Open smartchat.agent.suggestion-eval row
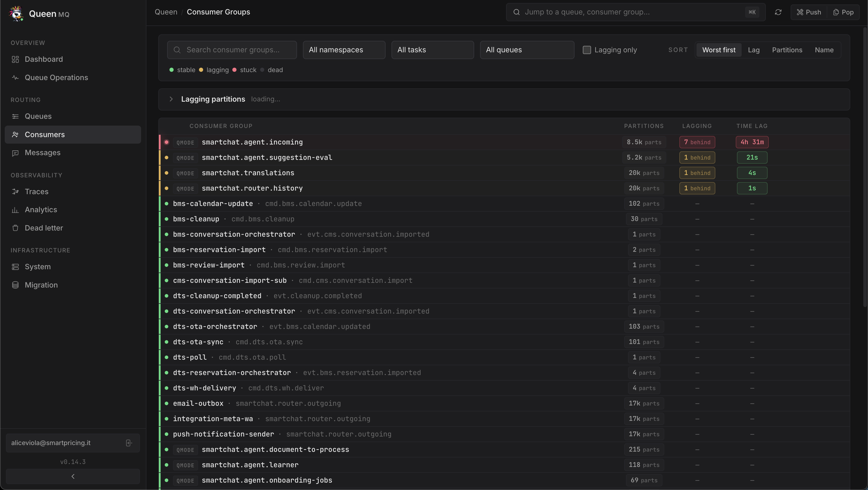 point(504,158)
